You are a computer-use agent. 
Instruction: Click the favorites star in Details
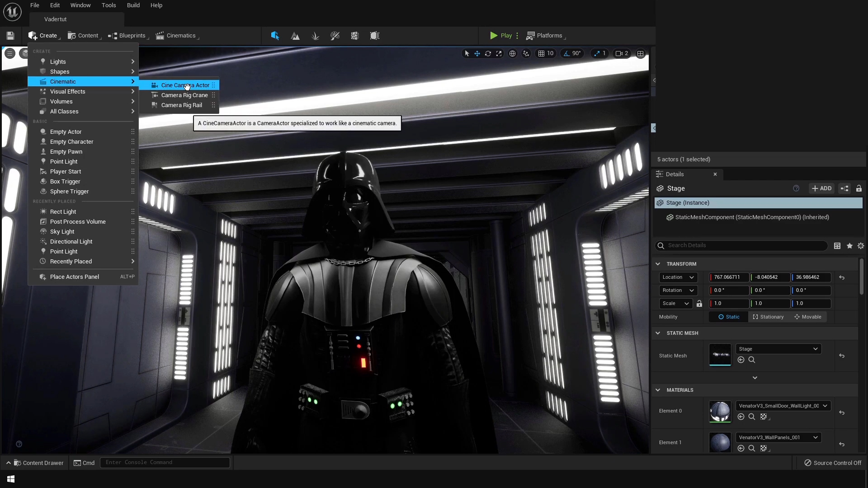[849, 246]
